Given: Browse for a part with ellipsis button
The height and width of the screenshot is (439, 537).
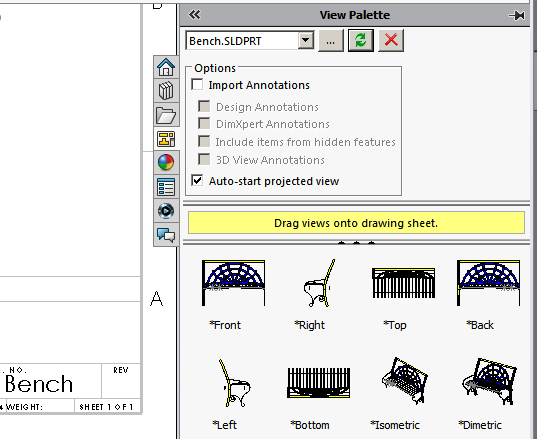Looking at the screenshot, I should point(330,40).
